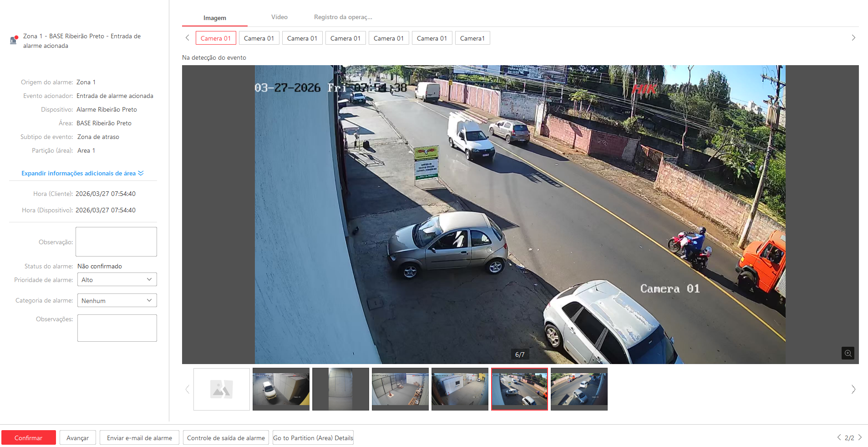The width and height of the screenshot is (868, 447).
Task: Click the zoom magnifier icon on image
Action: coord(848,353)
